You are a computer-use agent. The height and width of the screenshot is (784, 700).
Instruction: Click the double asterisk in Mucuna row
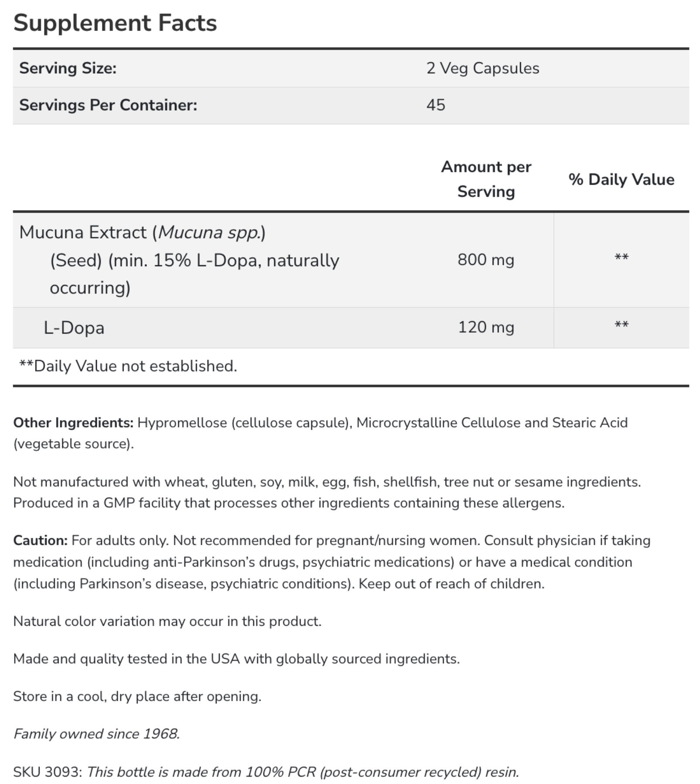pyautogui.click(x=621, y=257)
